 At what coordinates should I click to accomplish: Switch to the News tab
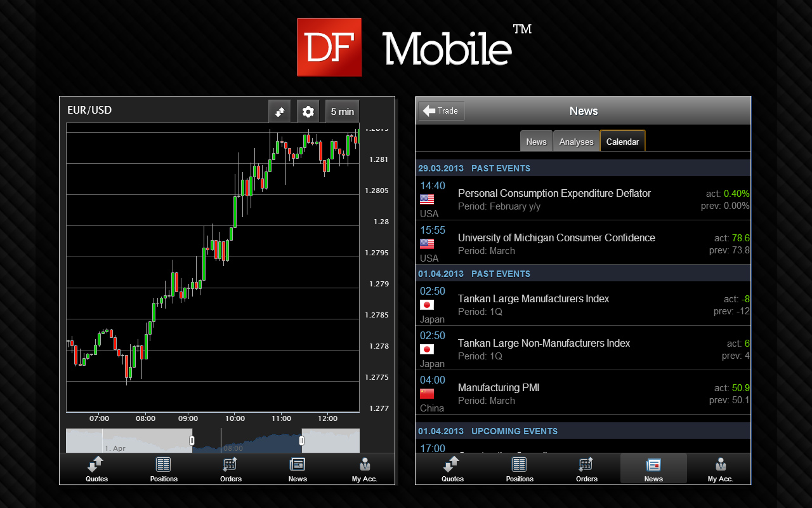(536, 141)
